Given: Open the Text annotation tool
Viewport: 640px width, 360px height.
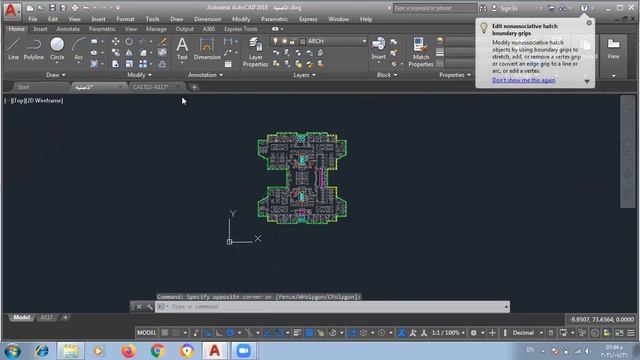Looking at the screenshot, I should [182, 49].
